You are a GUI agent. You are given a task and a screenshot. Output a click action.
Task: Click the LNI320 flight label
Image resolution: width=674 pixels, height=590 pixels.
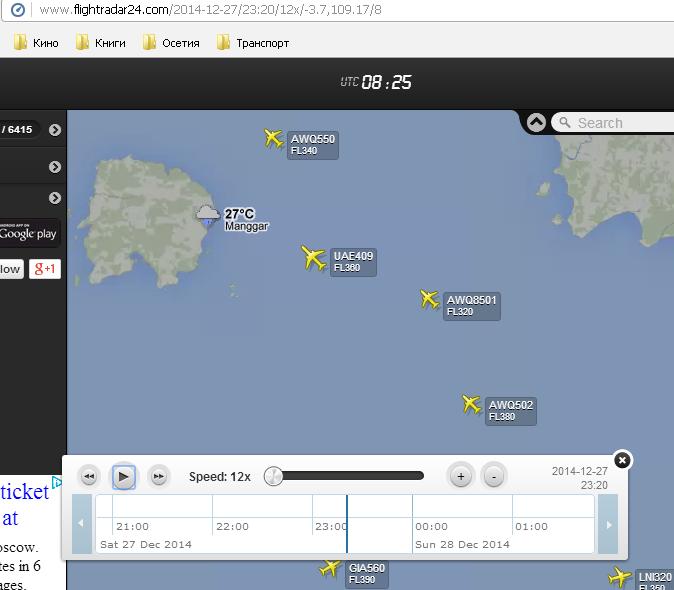click(x=654, y=580)
